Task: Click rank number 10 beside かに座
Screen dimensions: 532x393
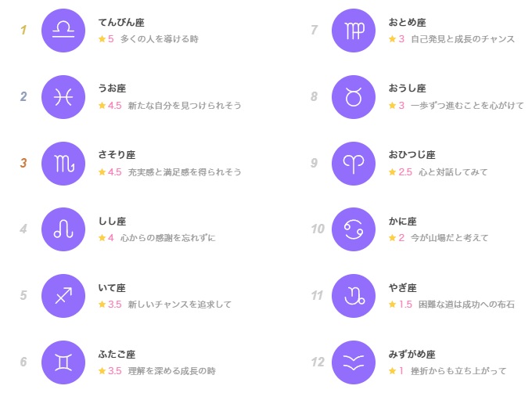Action: (x=318, y=229)
